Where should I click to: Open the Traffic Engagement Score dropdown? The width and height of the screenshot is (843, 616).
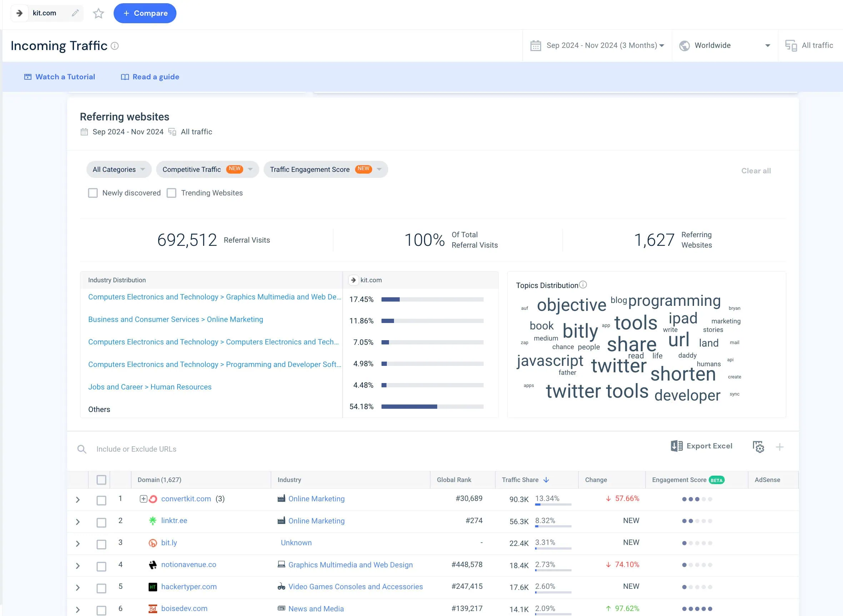(x=326, y=169)
